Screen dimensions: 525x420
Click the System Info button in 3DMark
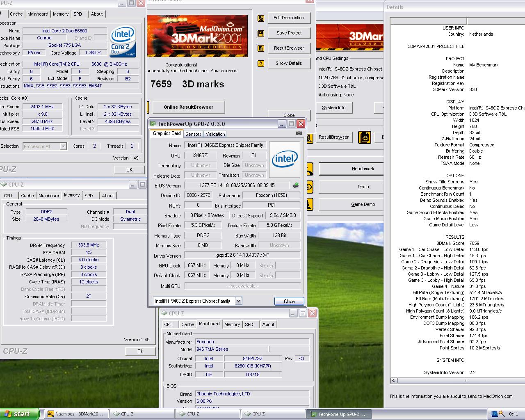pyautogui.click(x=333, y=108)
